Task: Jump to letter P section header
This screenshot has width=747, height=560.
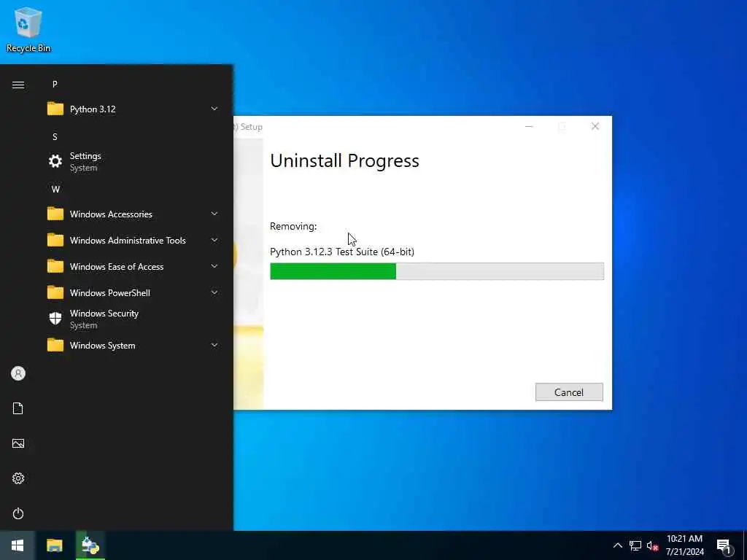Action: coord(55,85)
